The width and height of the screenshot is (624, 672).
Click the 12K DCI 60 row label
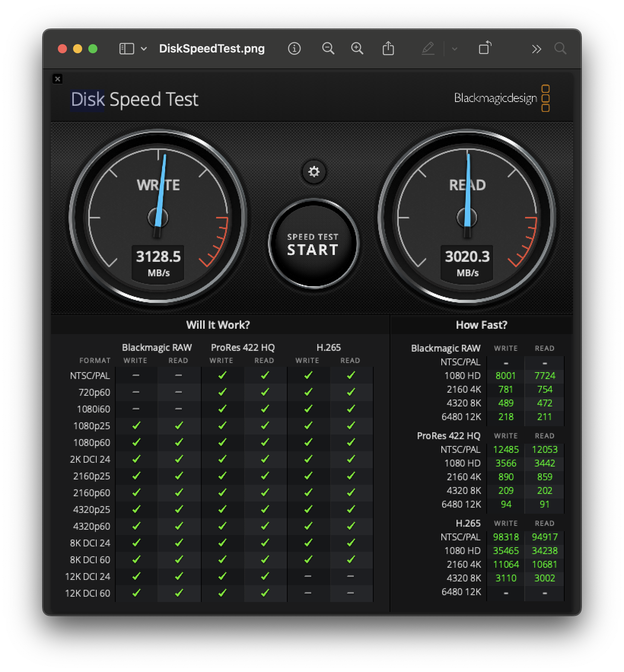88,593
